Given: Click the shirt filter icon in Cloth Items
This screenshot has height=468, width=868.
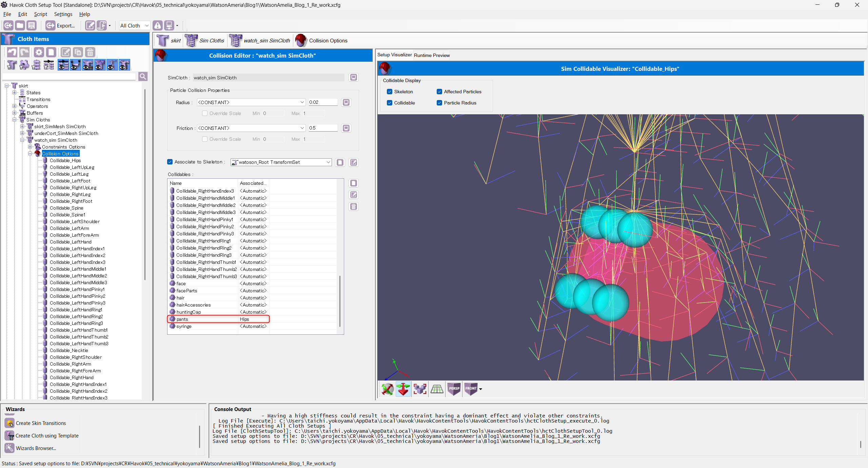Looking at the screenshot, I should tap(12, 65).
